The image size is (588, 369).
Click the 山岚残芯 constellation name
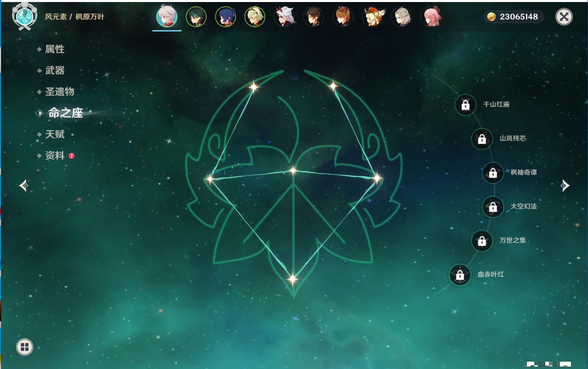(513, 138)
